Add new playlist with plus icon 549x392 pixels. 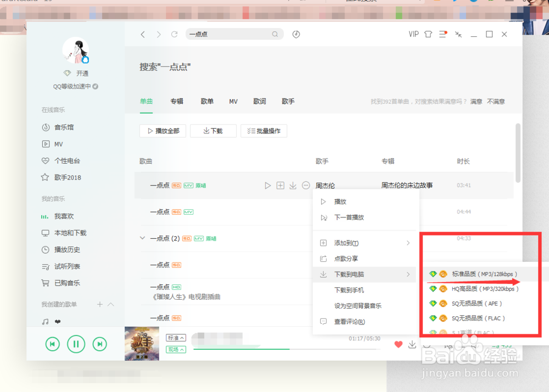100,304
